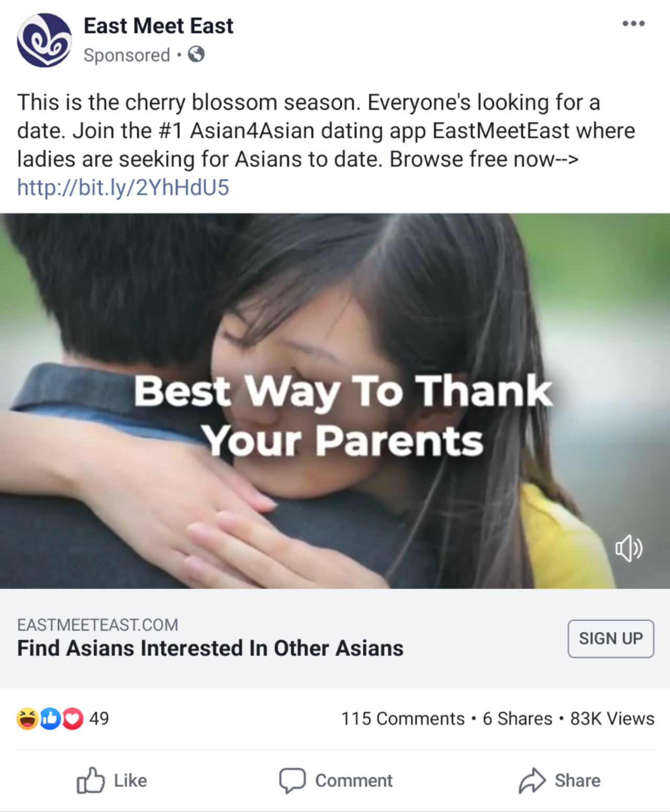Viewport: 670px width, 812px height.
Task: Toggle video sound with speaker icon
Action: click(629, 548)
